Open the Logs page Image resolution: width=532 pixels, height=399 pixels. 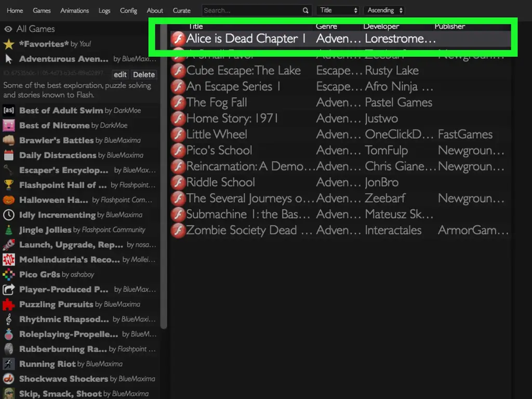[x=104, y=10]
